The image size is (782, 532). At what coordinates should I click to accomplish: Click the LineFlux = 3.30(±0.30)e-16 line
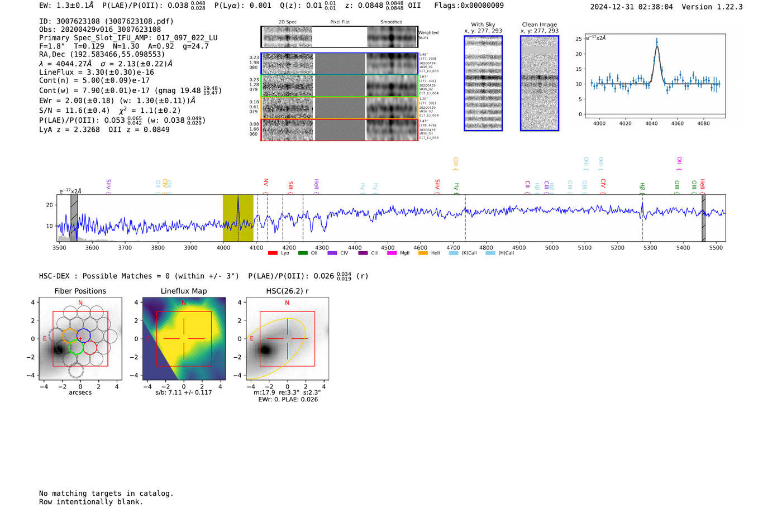pos(97,73)
